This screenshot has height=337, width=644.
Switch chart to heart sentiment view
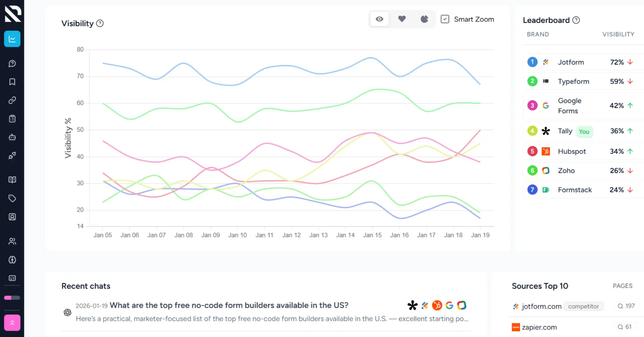(402, 19)
